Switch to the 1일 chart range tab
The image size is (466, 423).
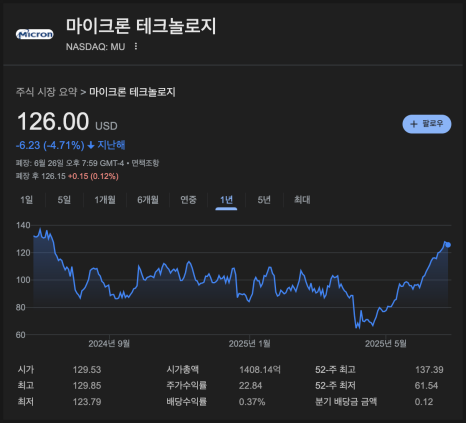coord(26,200)
